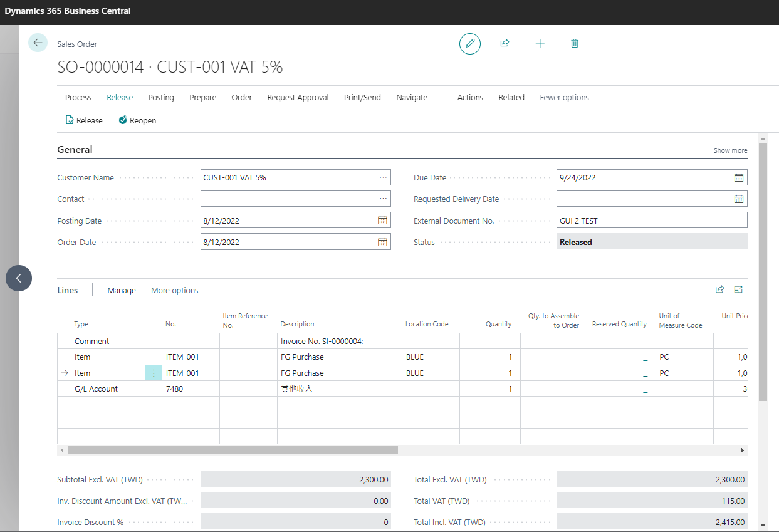Click the Quantity column header
This screenshot has width=779, height=532.
(x=498, y=324)
